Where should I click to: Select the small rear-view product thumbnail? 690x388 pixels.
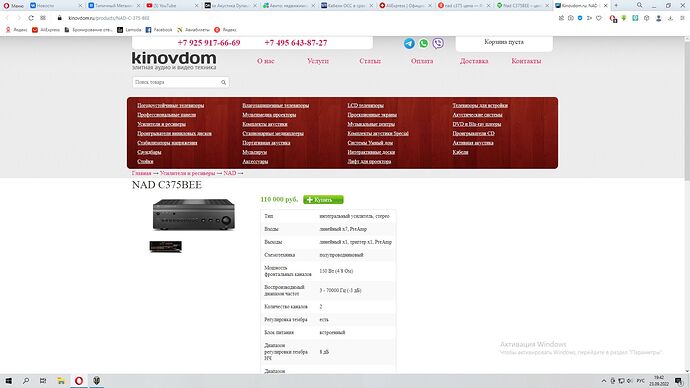click(x=165, y=246)
